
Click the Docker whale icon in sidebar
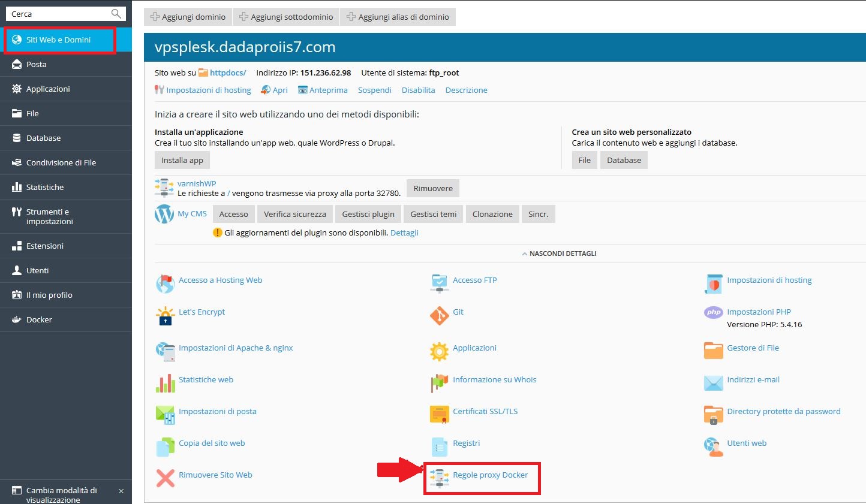(x=17, y=319)
